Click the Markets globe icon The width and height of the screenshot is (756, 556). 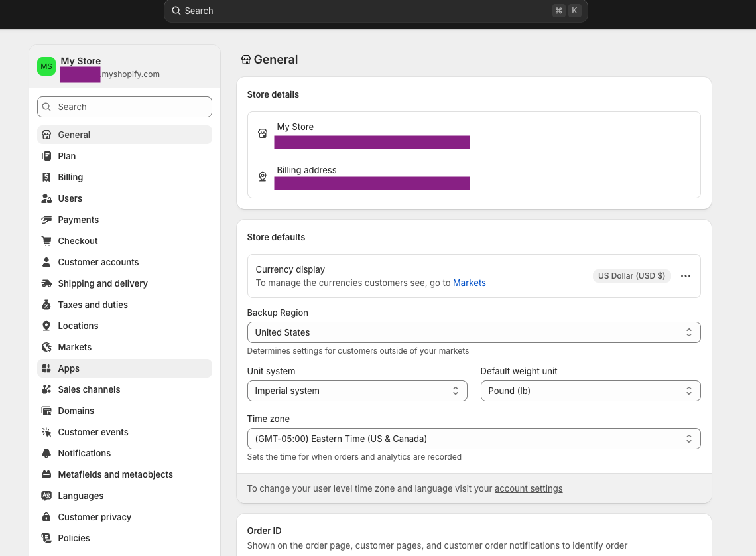click(46, 347)
